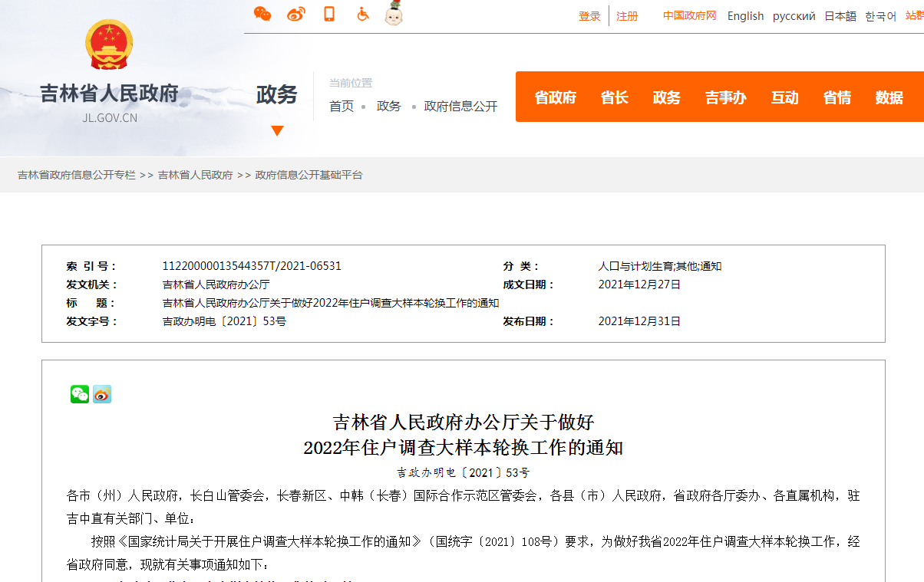Click the 登录 login link

(589, 15)
